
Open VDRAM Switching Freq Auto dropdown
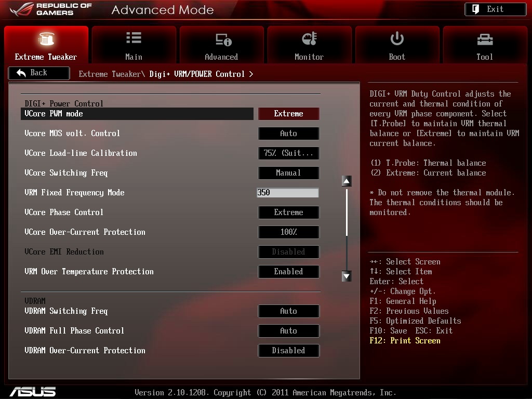point(289,311)
